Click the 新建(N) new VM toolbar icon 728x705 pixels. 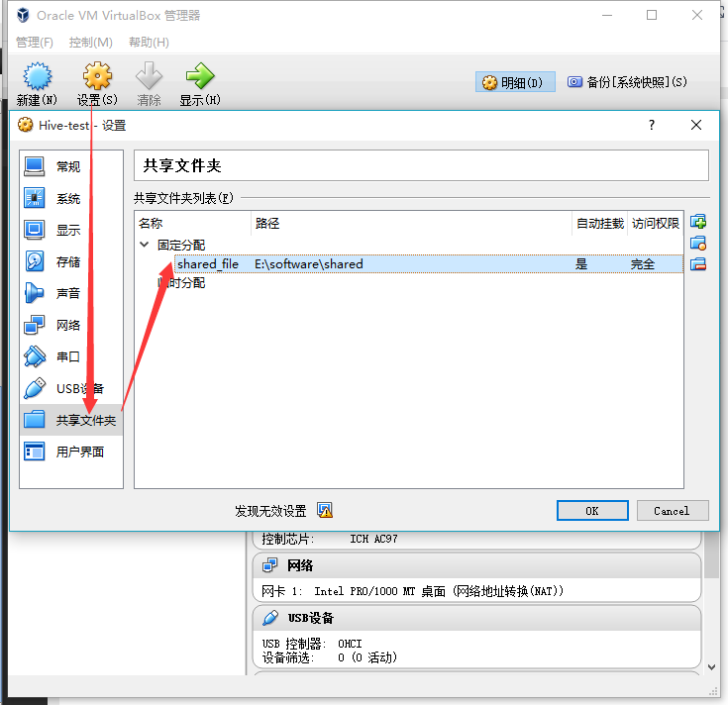(38, 75)
